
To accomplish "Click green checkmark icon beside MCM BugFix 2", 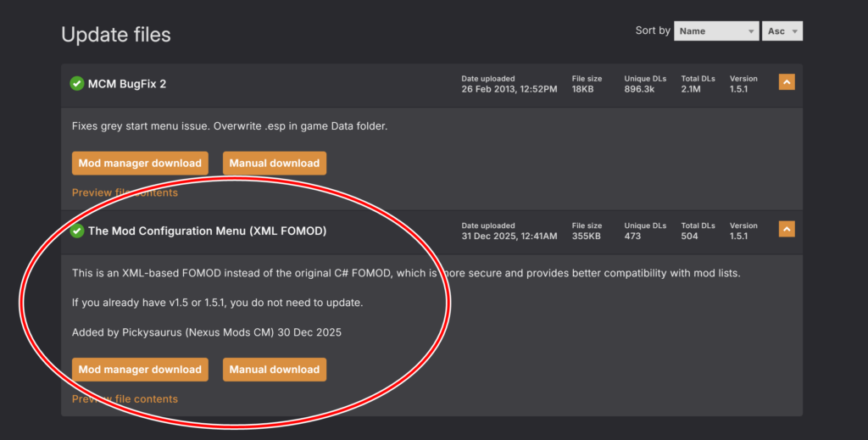I will click(x=77, y=83).
